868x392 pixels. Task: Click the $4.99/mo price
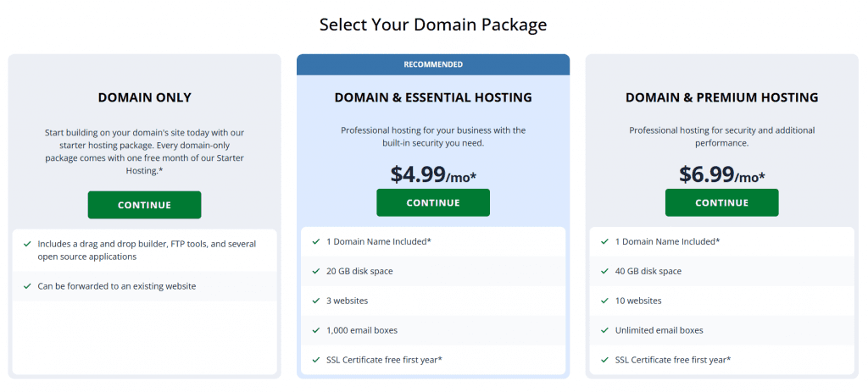pos(433,174)
